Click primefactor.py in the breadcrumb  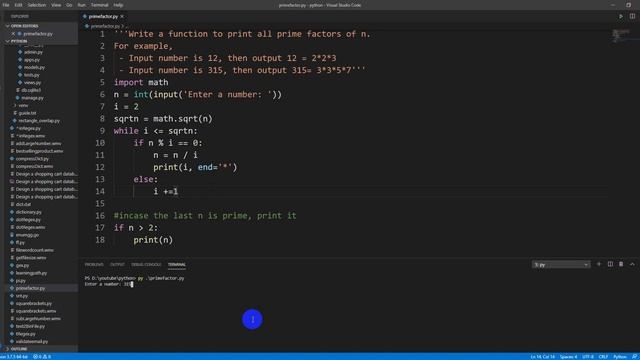click(x=105, y=26)
